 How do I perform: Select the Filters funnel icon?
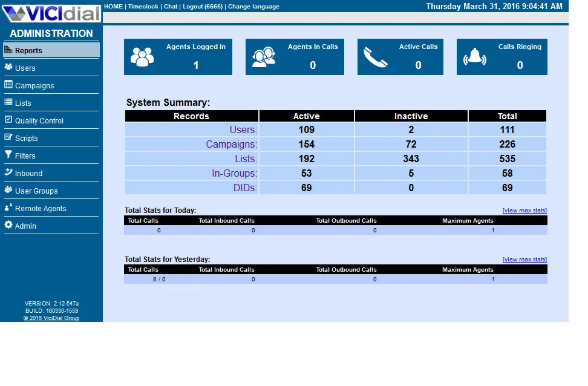[8, 154]
